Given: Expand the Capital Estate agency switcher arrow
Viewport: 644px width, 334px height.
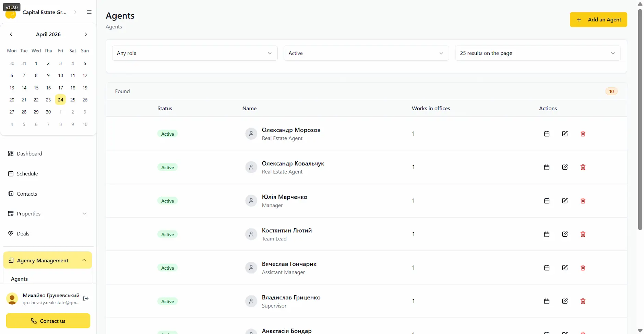Looking at the screenshot, I should (x=75, y=12).
